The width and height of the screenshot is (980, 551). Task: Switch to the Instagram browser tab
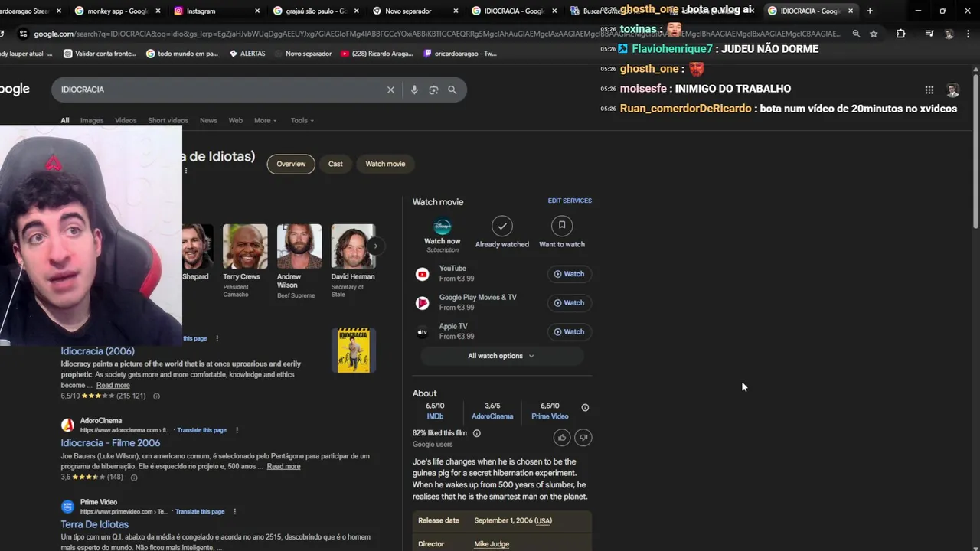pos(216,11)
